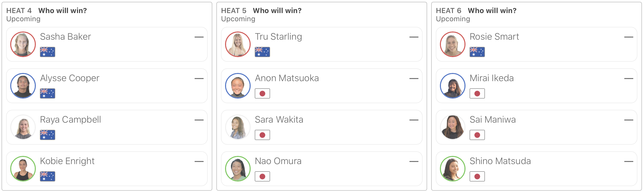Click the Japan flag under Sai Maniwa
This screenshot has width=644, height=192.
pos(477,135)
